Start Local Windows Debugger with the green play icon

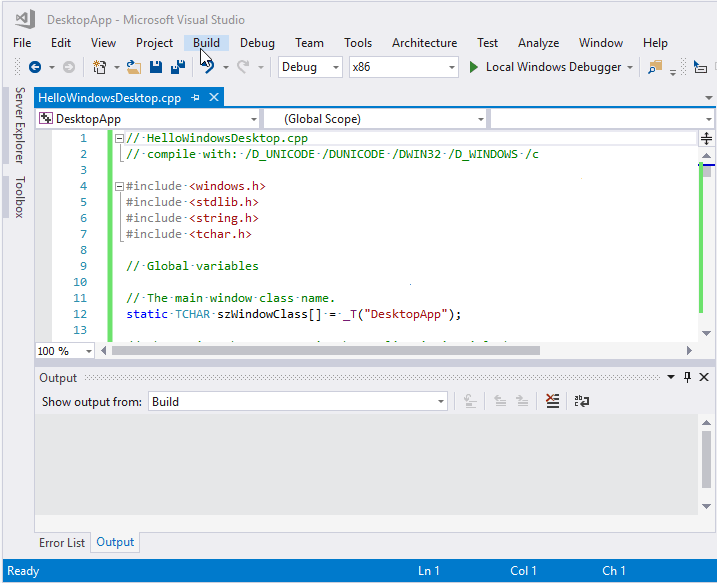pyautogui.click(x=475, y=67)
